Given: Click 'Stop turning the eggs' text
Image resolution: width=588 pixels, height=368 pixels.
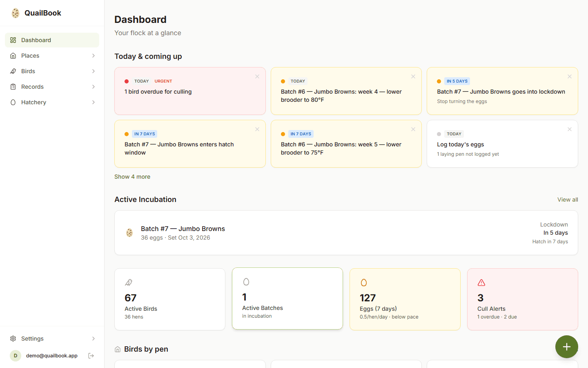Looking at the screenshot, I should pyautogui.click(x=462, y=101).
